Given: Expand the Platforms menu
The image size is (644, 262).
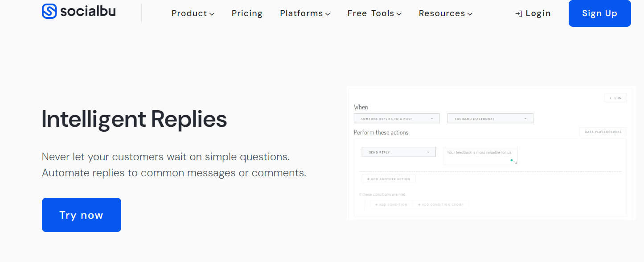Looking at the screenshot, I should (305, 13).
